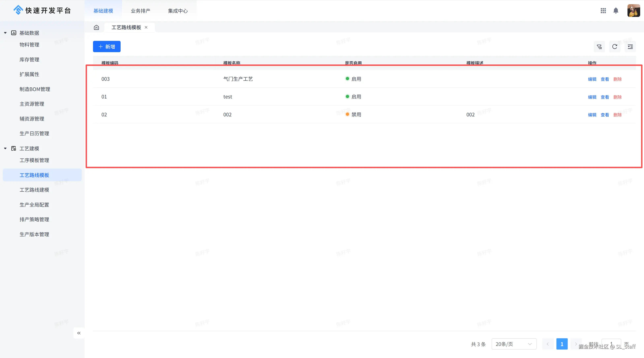644x358 pixels.
Task: Go to previous page arrow
Action: [x=548, y=344]
